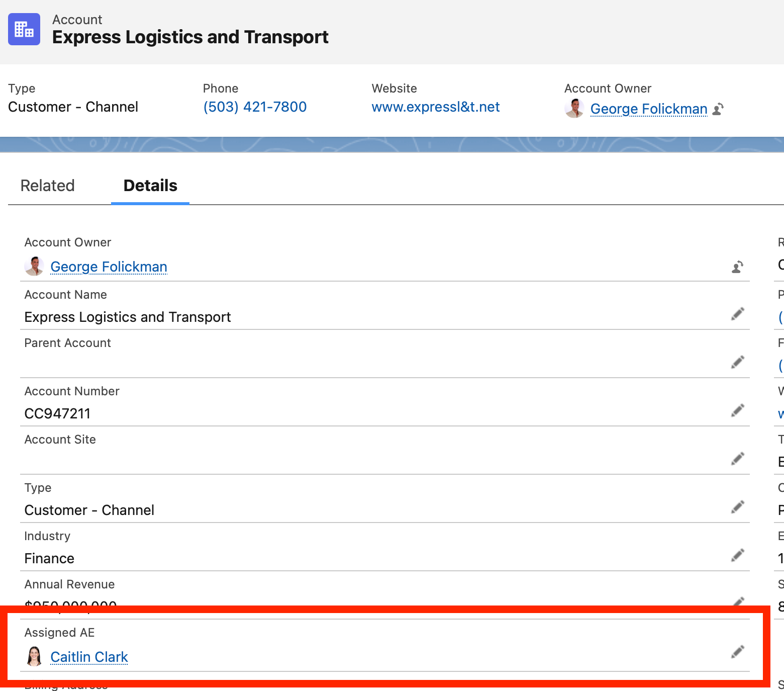The height and width of the screenshot is (691, 784).
Task: Open change owner icon in the header
Action: point(719,109)
